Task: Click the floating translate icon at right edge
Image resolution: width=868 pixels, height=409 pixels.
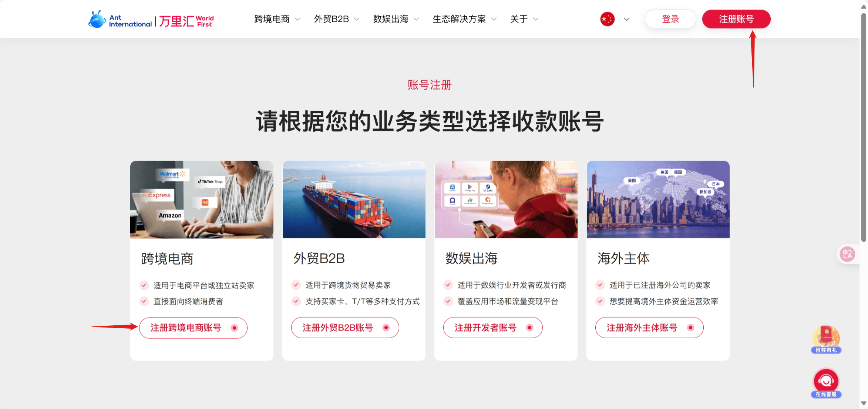Action: [x=847, y=254]
